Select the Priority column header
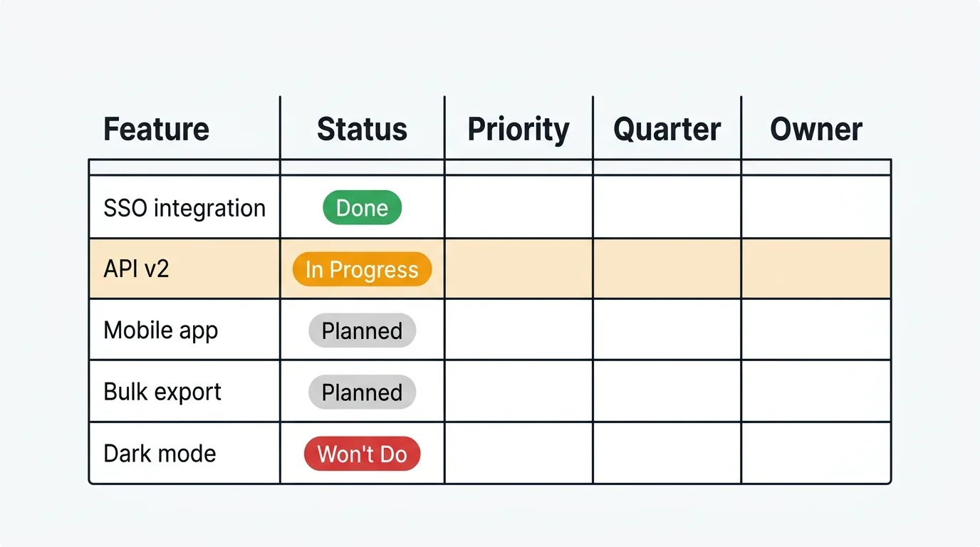Viewport: 980px width, 547px height. pyautogui.click(x=518, y=130)
